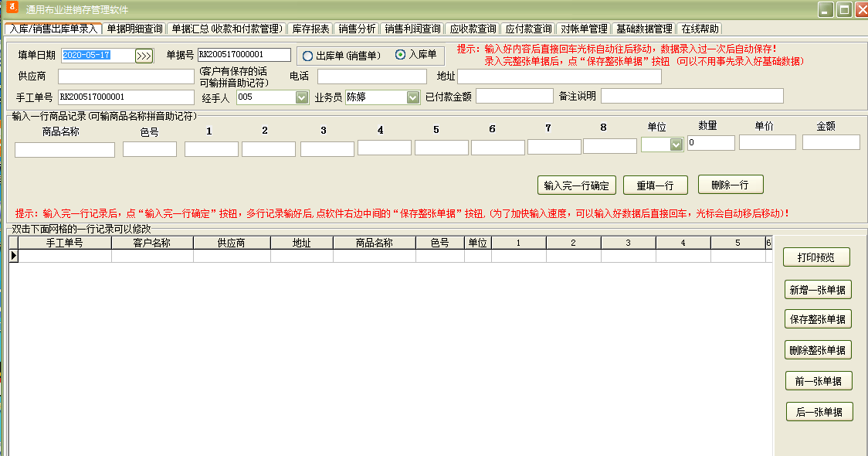The width and height of the screenshot is (868, 456).
Task: Click the 单价 input field
Action: (x=768, y=142)
